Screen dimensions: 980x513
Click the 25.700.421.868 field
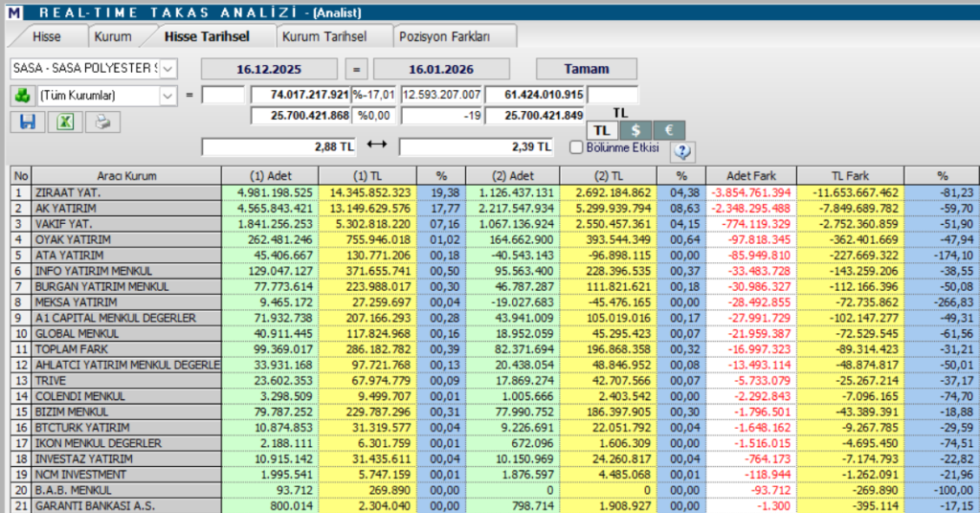tap(300, 116)
